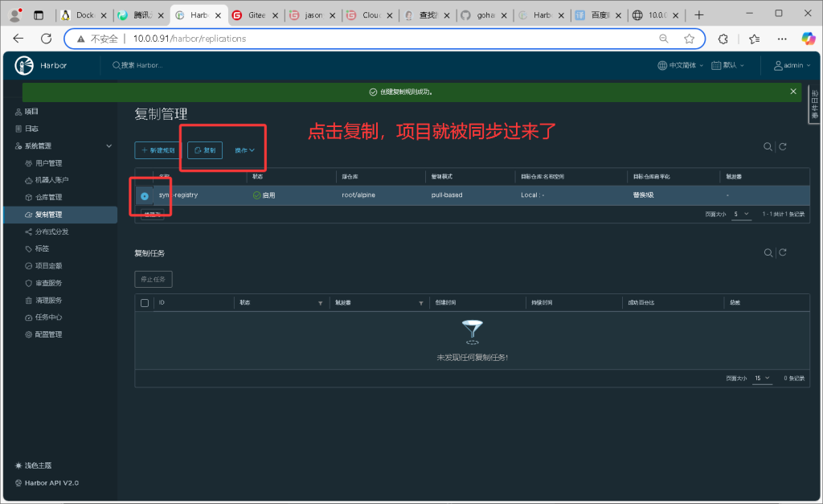Dismiss the green success notification banner
The image size is (823, 504).
793,92
